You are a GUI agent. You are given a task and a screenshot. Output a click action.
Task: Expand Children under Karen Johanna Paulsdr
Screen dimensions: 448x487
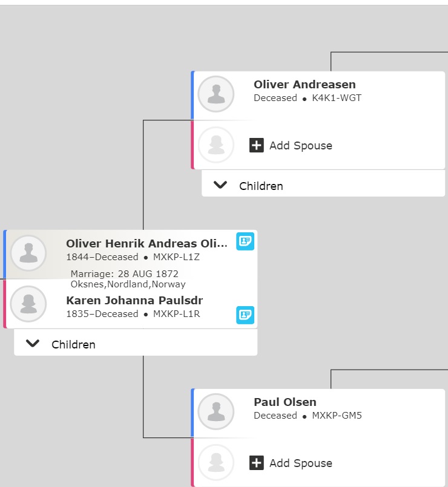33,344
